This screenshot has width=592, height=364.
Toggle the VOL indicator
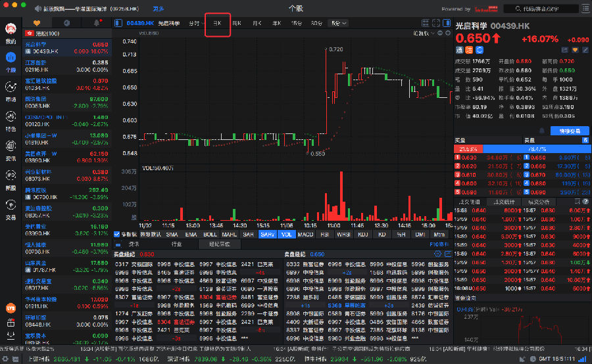(x=287, y=235)
